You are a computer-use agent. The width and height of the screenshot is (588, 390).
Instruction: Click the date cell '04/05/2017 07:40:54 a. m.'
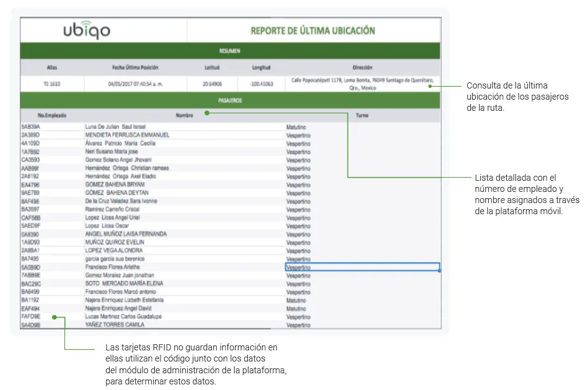click(135, 84)
